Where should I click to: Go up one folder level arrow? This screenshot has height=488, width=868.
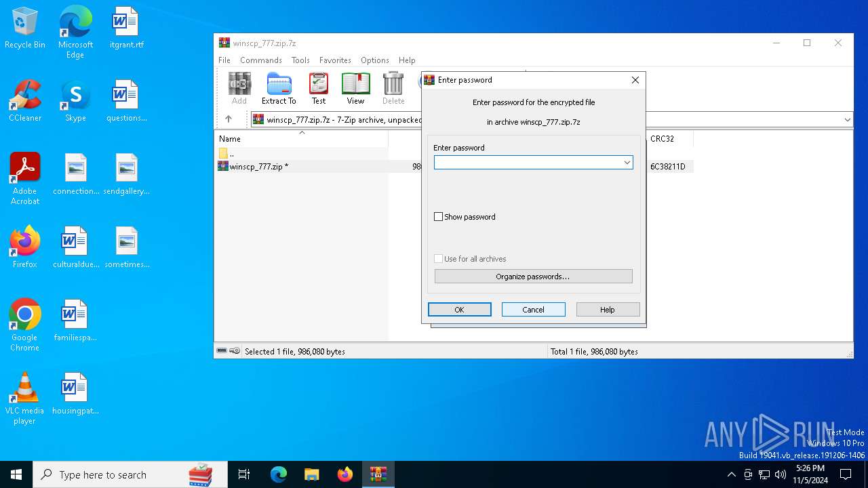point(229,119)
